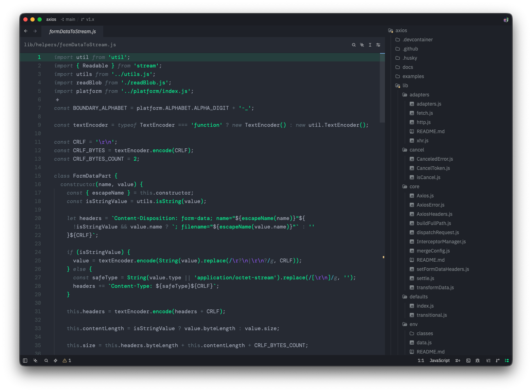
Task: Open the git panel icon
Action: click(x=498, y=361)
